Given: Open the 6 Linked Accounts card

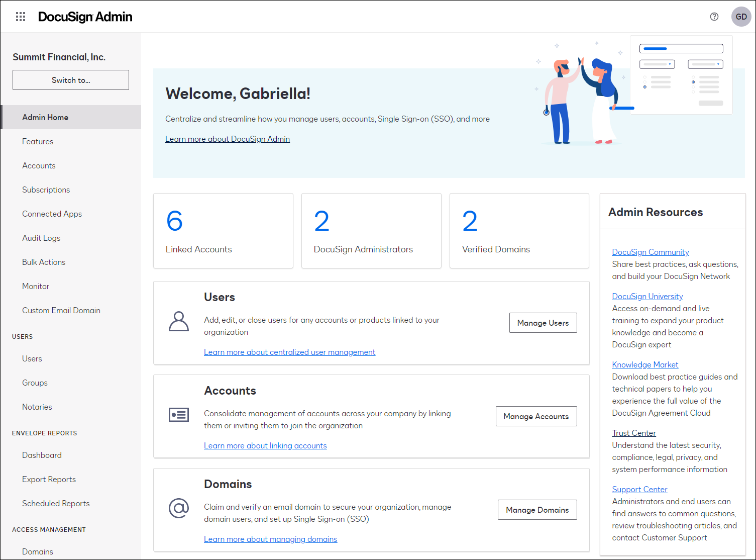Looking at the screenshot, I should (x=223, y=231).
